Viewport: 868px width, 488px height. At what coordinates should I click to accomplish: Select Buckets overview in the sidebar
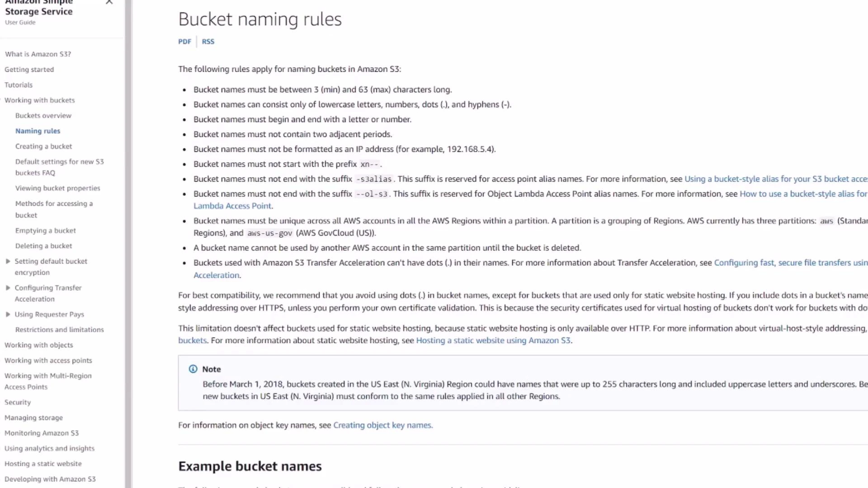coord(43,115)
